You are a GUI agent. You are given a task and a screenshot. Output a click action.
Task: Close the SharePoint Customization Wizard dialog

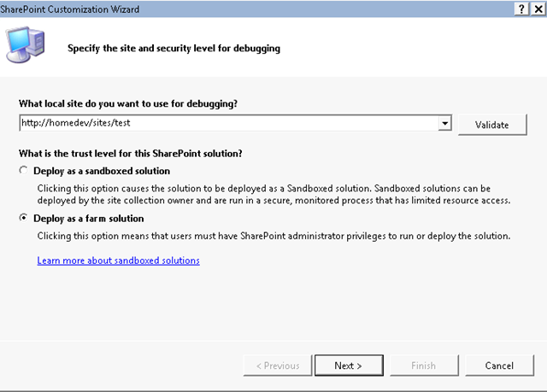(538, 9)
